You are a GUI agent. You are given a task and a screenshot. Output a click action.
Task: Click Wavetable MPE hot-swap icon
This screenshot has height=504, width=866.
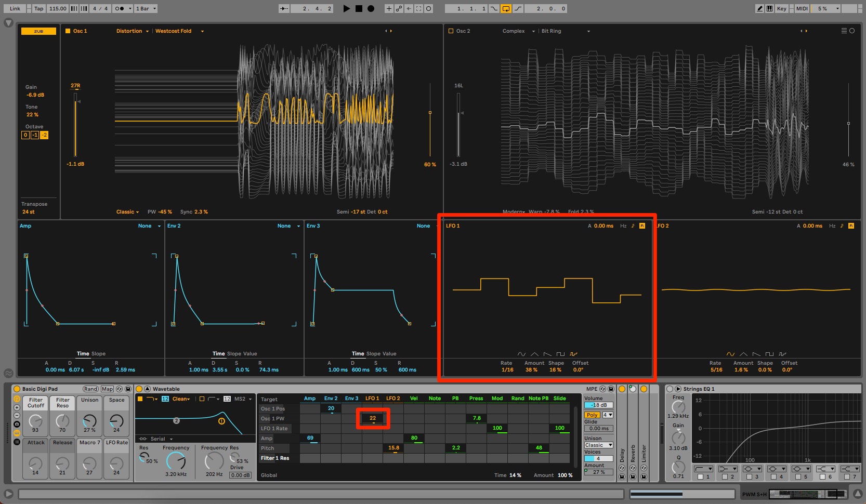[x=602, y=389]
